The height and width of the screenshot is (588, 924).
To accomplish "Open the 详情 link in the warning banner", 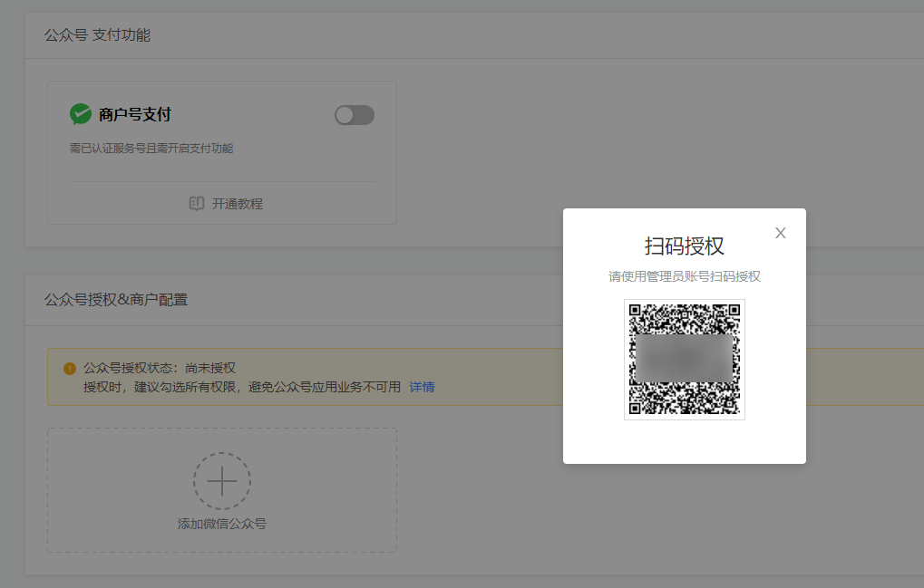I will (x=422, y=387).
